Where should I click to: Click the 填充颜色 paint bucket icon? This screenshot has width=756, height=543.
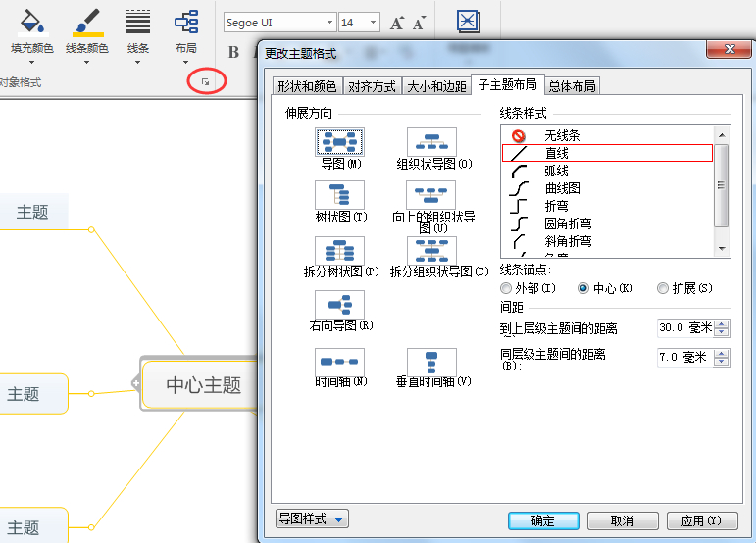(x=31, y=23)
